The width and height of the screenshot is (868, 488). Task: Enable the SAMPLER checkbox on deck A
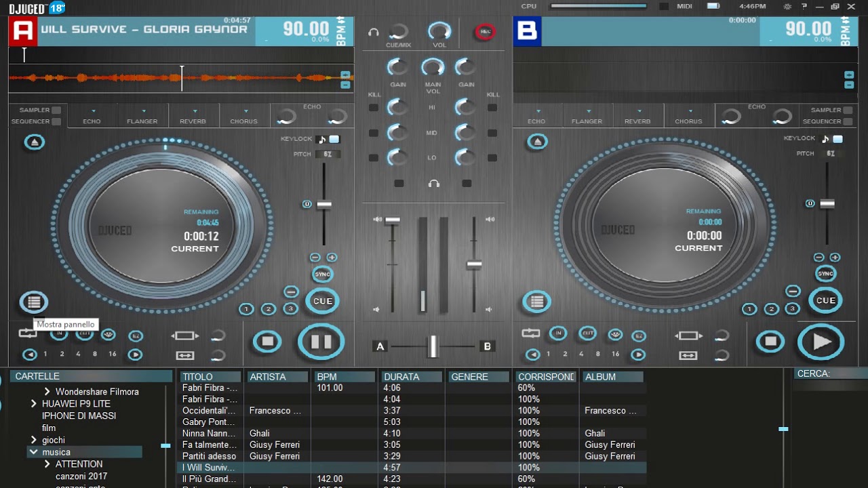pos(56,110)
